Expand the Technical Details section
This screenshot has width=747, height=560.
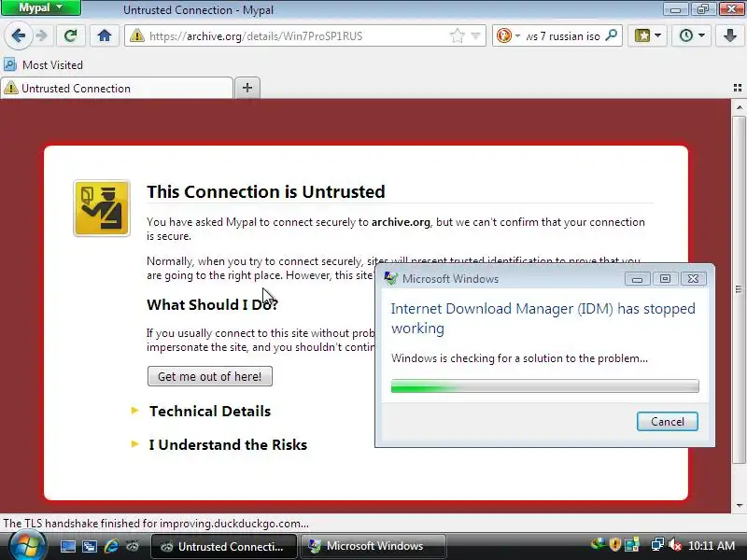(x=209, y=411)
